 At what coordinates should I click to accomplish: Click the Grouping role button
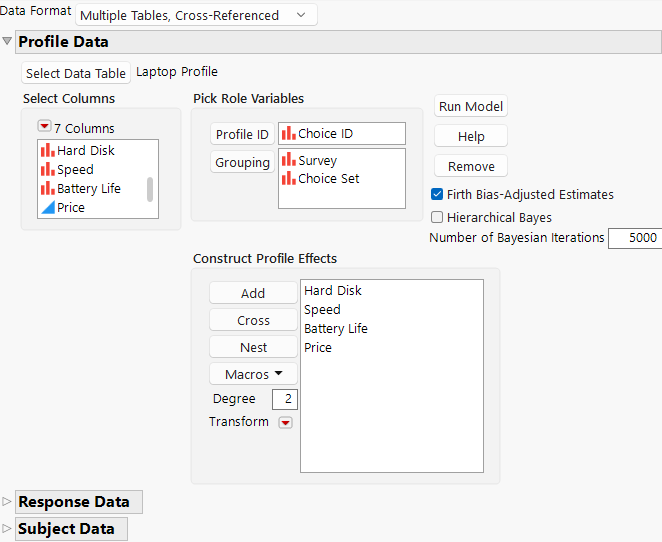[242, 162]
